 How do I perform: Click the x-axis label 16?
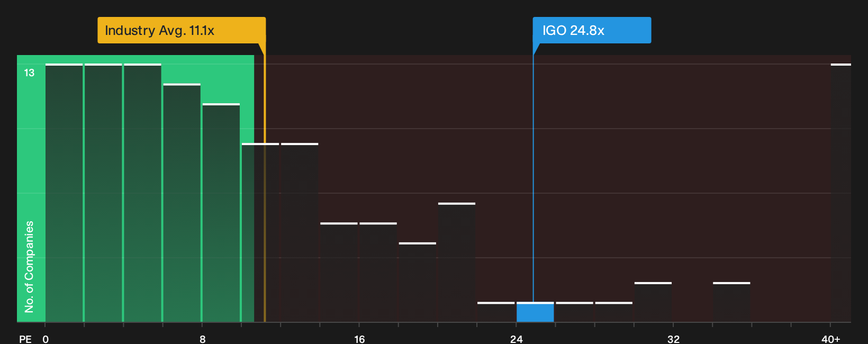(359, 339)
